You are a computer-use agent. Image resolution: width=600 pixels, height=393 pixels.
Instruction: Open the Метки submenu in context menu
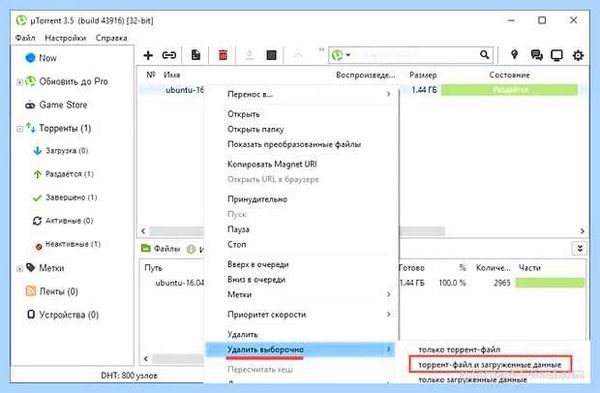[301, 294]
